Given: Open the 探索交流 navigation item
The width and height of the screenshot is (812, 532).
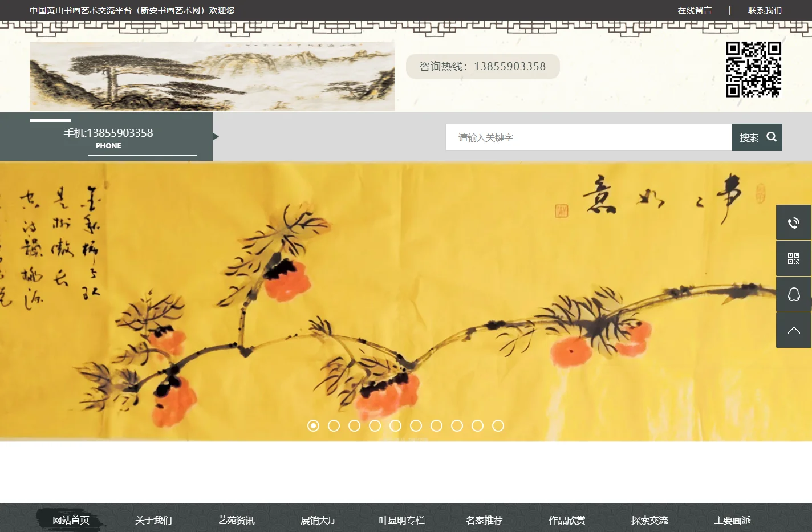Looking at the screenshot, I should click(649, 520).
